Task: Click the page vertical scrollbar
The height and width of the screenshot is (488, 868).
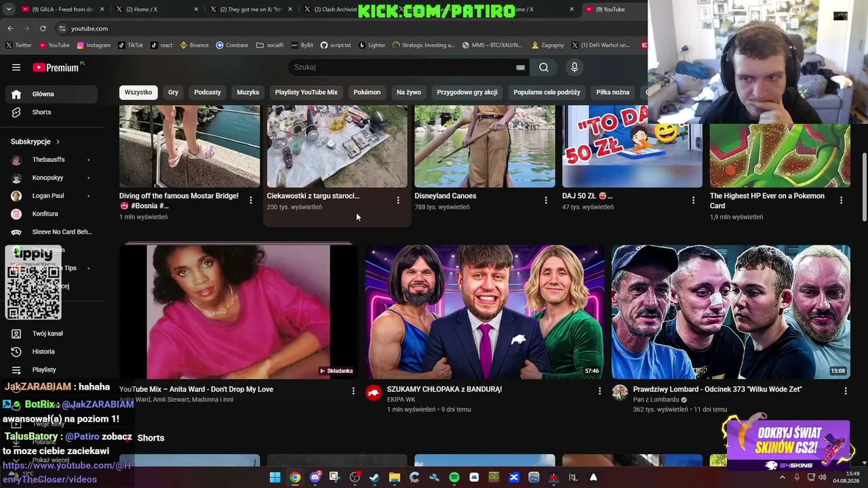Action: point(864,187)
